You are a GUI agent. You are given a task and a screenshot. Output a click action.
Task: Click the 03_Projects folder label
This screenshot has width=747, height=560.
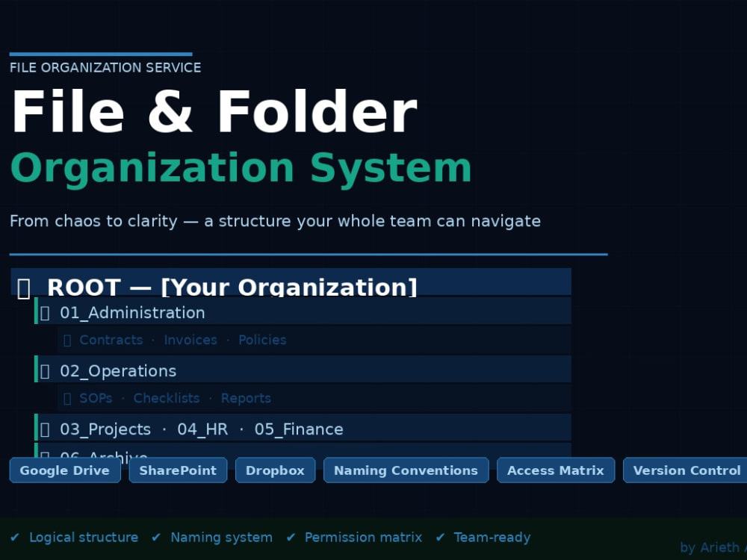[105, 429]
